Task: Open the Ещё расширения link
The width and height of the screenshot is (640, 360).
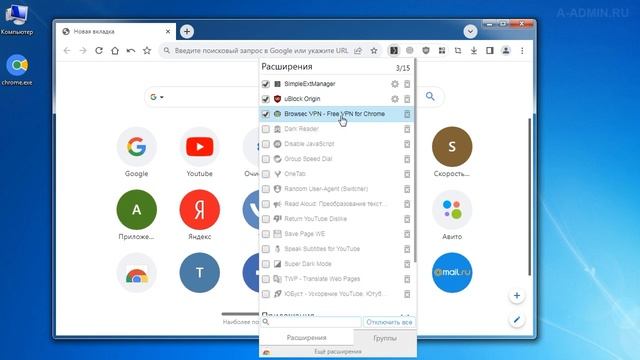Action: (338, 351)
